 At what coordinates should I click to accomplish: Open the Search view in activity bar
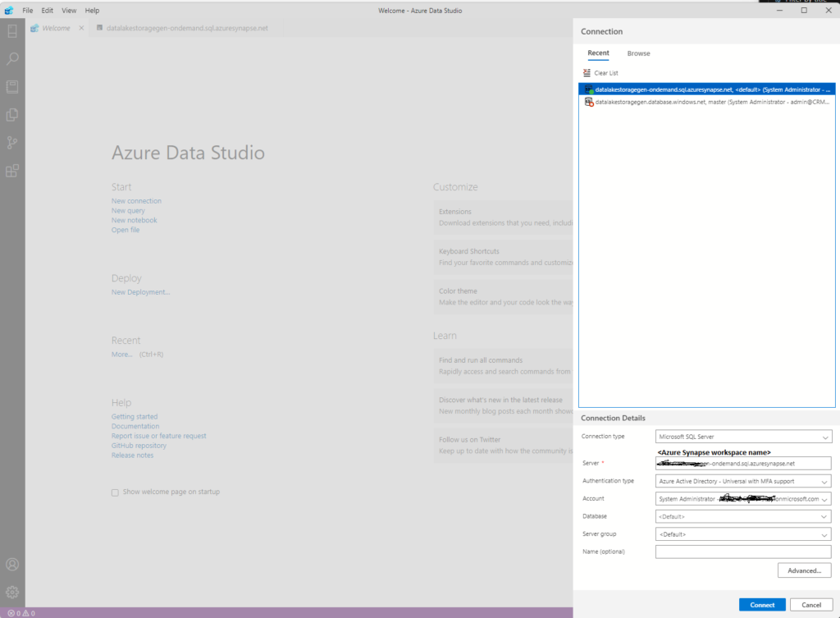[x=12, y=58]
